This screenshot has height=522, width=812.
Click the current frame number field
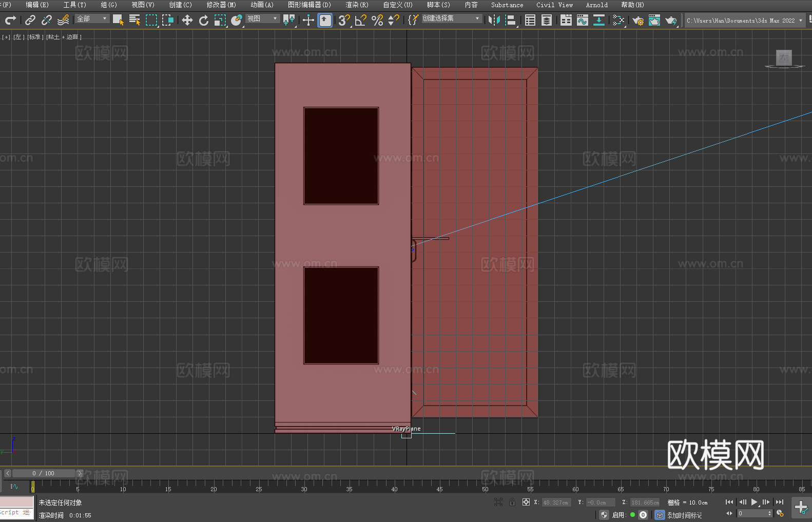tap(752, 513)
